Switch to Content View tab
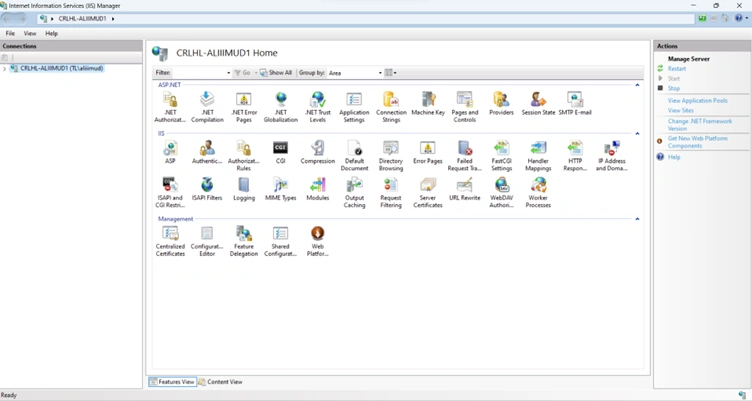The width and height of the screenshot is (752, 401). (x=221, y=382)
